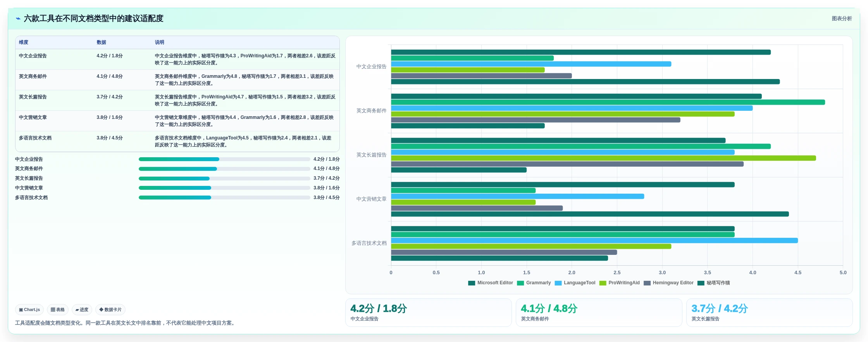Toggle the ProWritingAid legend item
This screenshot has height=342, width=868.
point(620,283)
